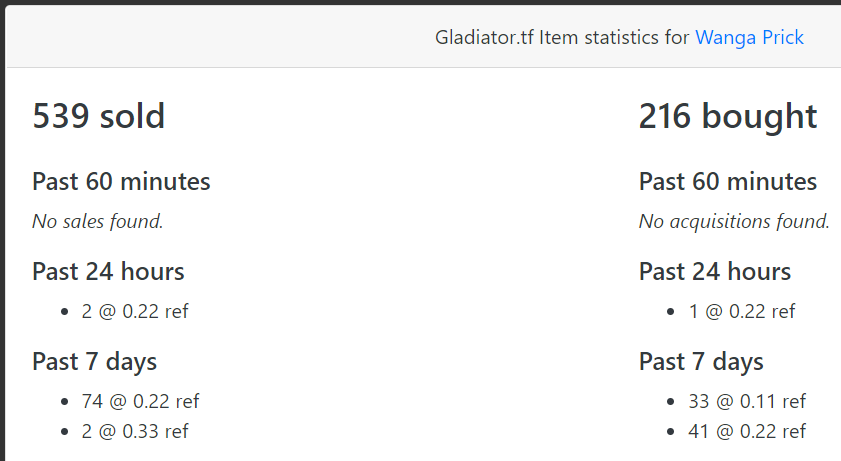
Task: Open the Wanga Prick item link
Action: (749, 38)
